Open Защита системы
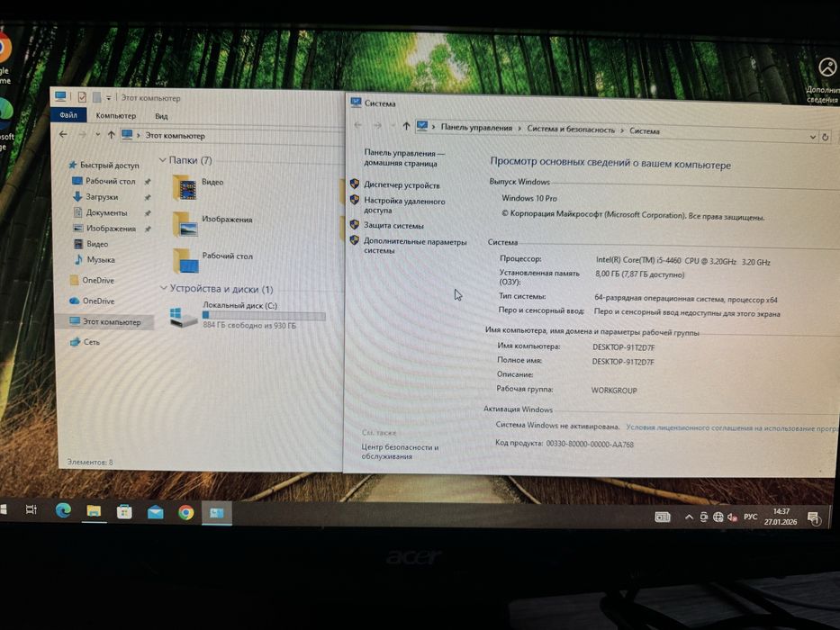Viewport: 840px width, 630px height. click(x=393, y=226)
